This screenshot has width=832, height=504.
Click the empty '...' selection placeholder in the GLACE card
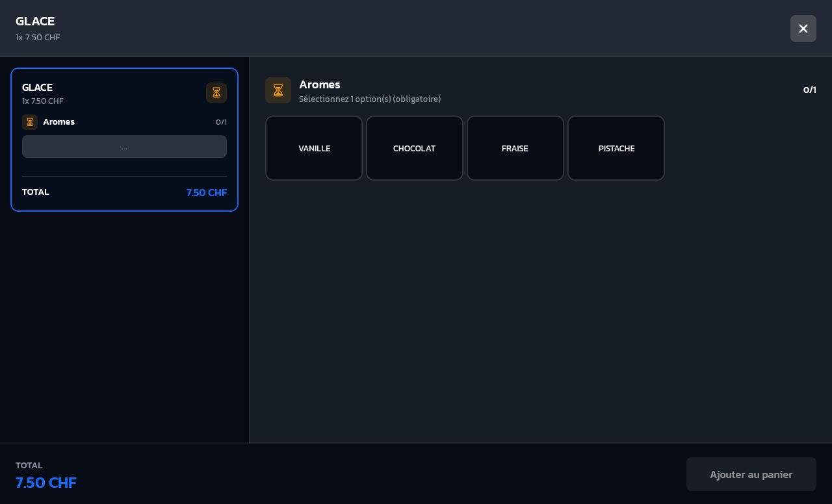pyautogui.click(x=124, y=147)
